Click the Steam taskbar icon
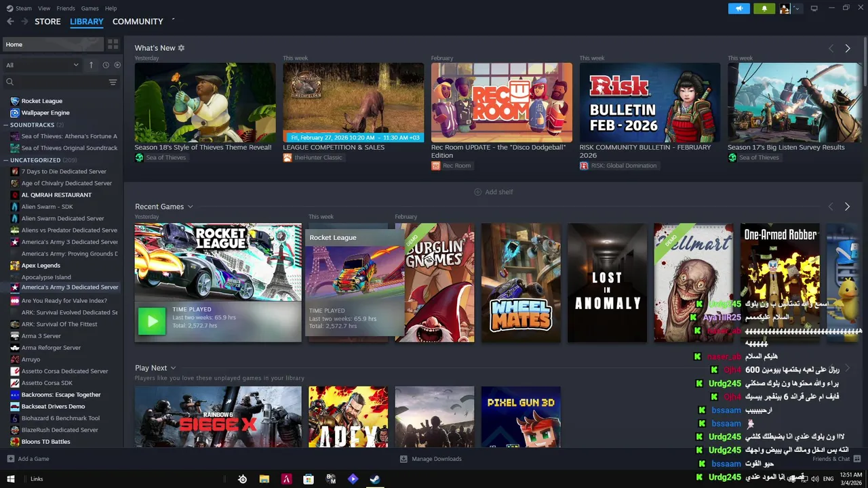 (374, 479)
